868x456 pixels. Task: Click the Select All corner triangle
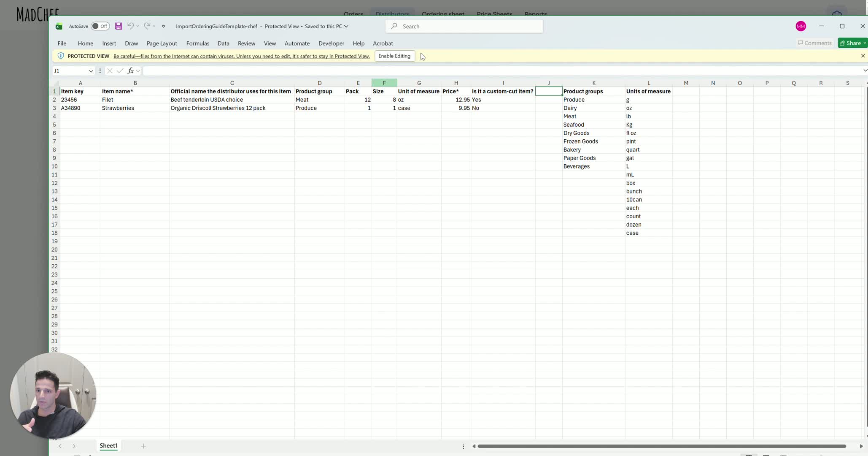[55, 83]
